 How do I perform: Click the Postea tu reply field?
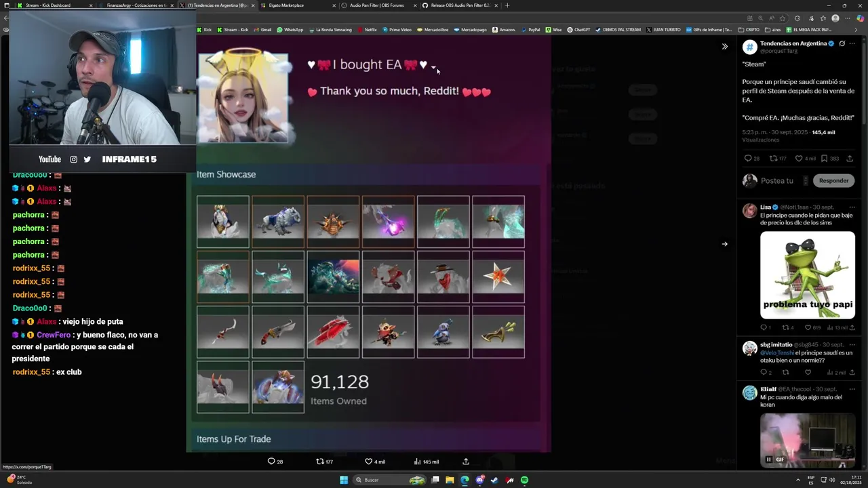click(777, 181)
